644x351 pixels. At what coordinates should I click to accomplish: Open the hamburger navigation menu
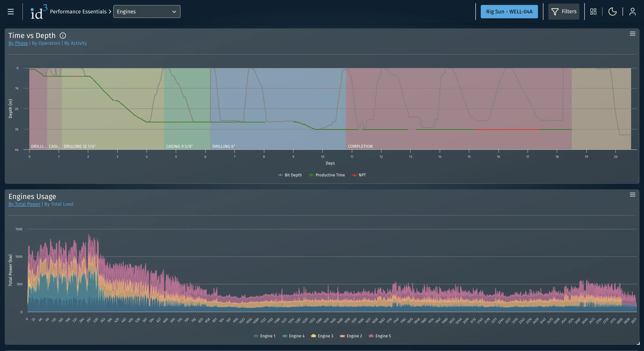tap(11, 11)
